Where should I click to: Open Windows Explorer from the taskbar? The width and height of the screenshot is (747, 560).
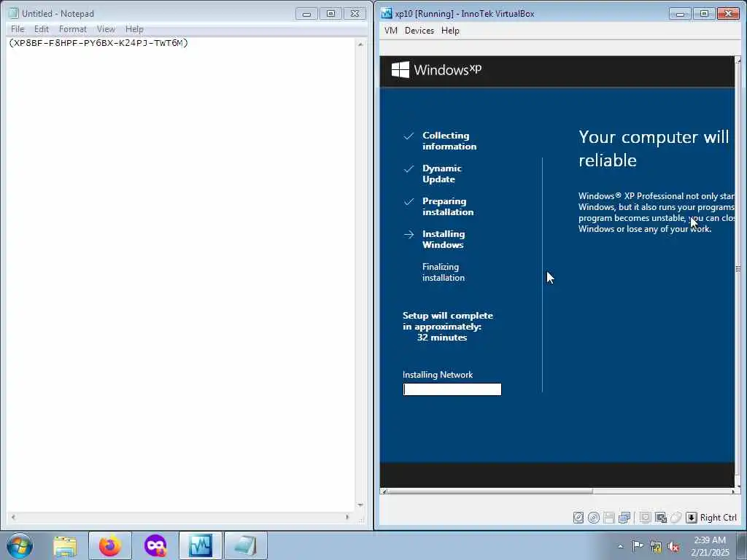(65, 545)
